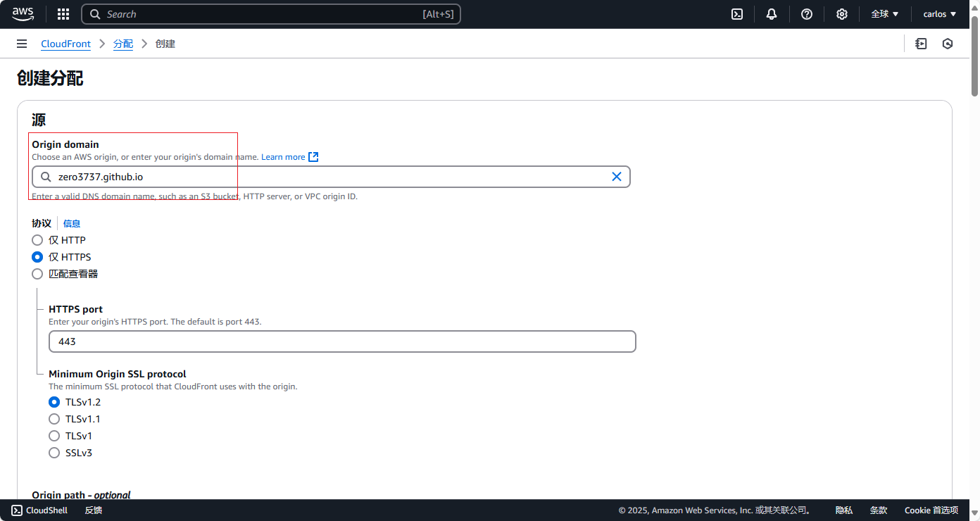Click the AWS logo home icon

pos(23,14)
